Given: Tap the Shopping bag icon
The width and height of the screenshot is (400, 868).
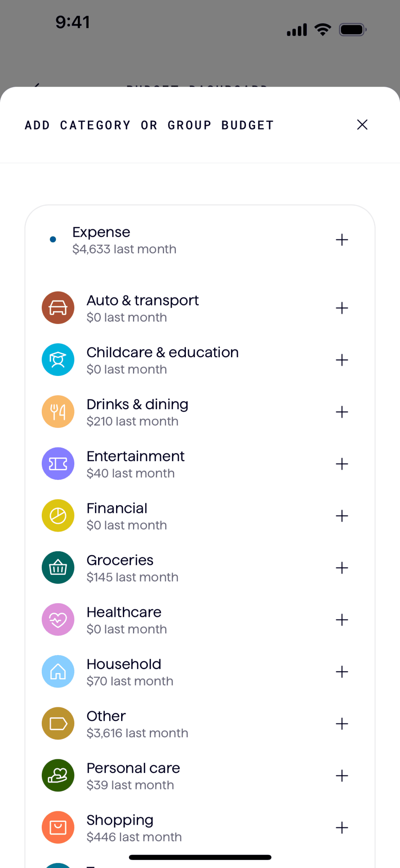Looking at the screenshot, I should tap(58, 827).
